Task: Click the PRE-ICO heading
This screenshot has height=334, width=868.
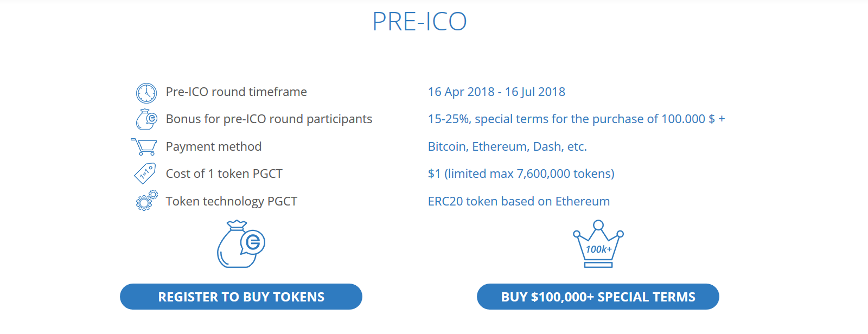Action: pos(419,22)
